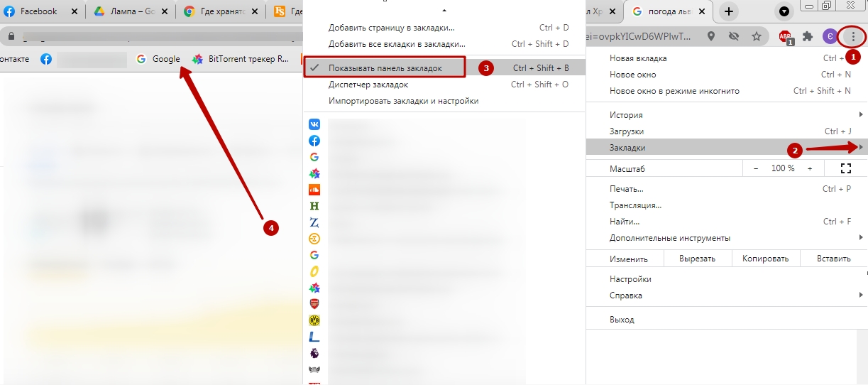Choose Трансляция... menu item
Viewport: 868px width, 385px height.
[727, 205]
